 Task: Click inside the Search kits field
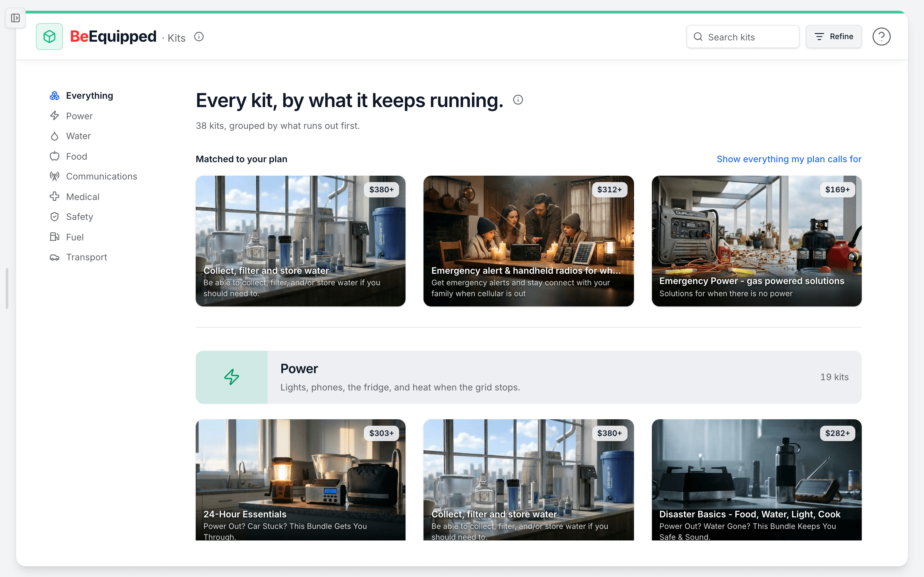pos(743,37)
